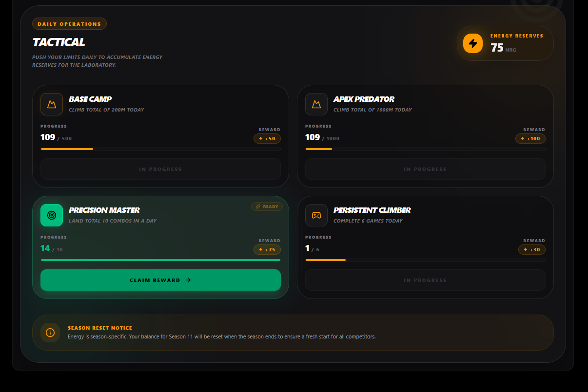Click the Base Camp progress bar
Viewport: 588px width, 392px height.
(160, 149)
